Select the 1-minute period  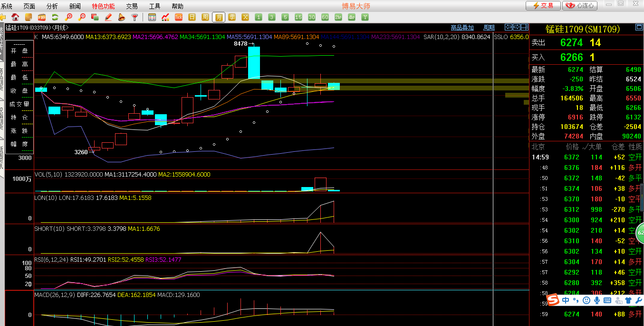click(259, 17)
